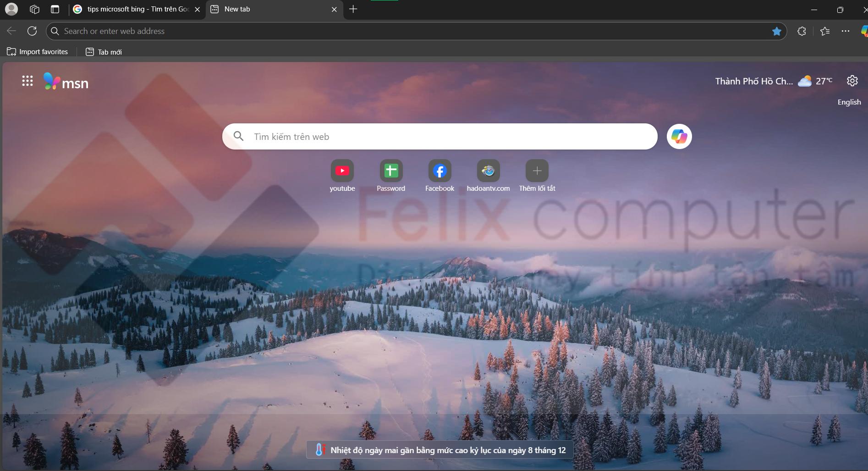This screenshot has width=868, height=471.
Task: Open the MSN apps grid launcher
Action: point(27,81)
